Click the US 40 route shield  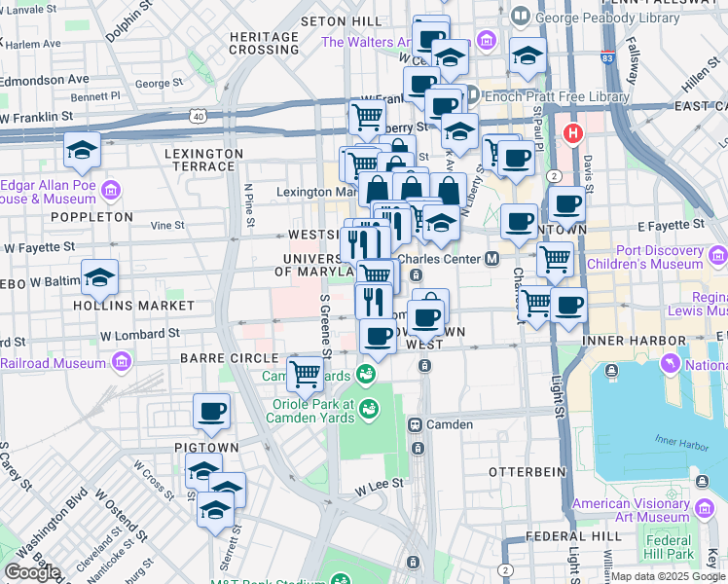pyautogui.click(x=199, y=116)
